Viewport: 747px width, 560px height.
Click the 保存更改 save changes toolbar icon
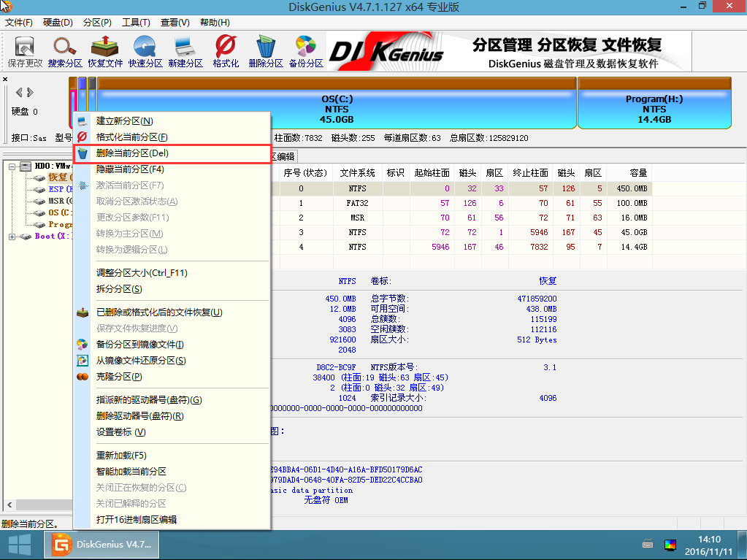point(25,52)
